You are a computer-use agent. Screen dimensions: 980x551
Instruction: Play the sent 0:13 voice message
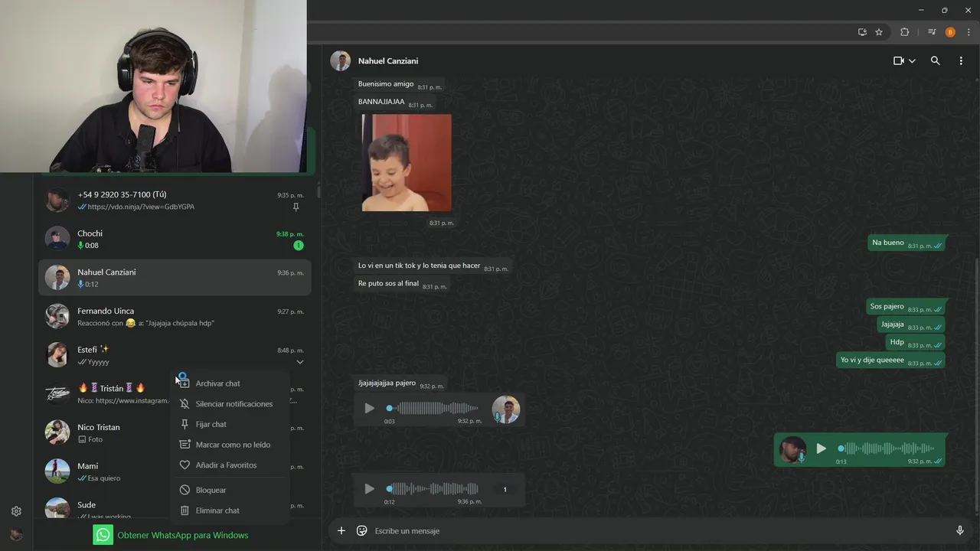pos(821,448)
